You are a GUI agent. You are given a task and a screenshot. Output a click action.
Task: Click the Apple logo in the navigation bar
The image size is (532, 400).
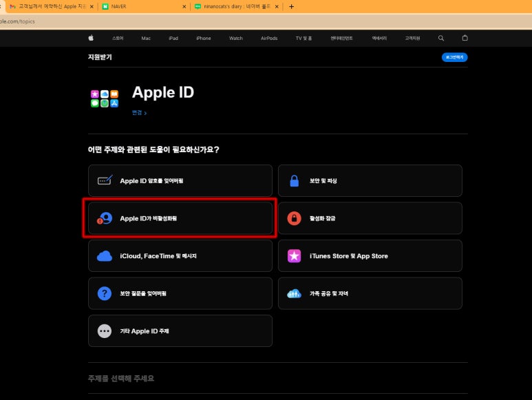coord(91,38)
